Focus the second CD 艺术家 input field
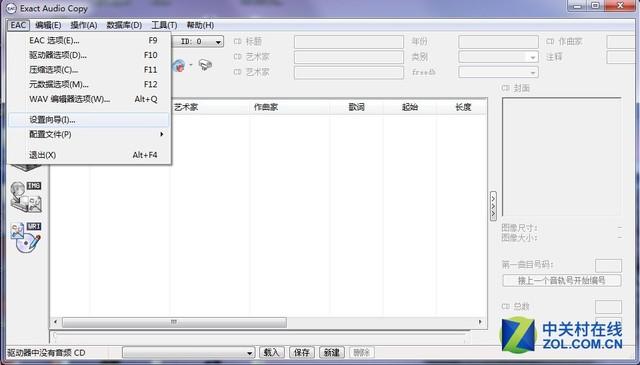640x365 pixels. pos(349,73)
